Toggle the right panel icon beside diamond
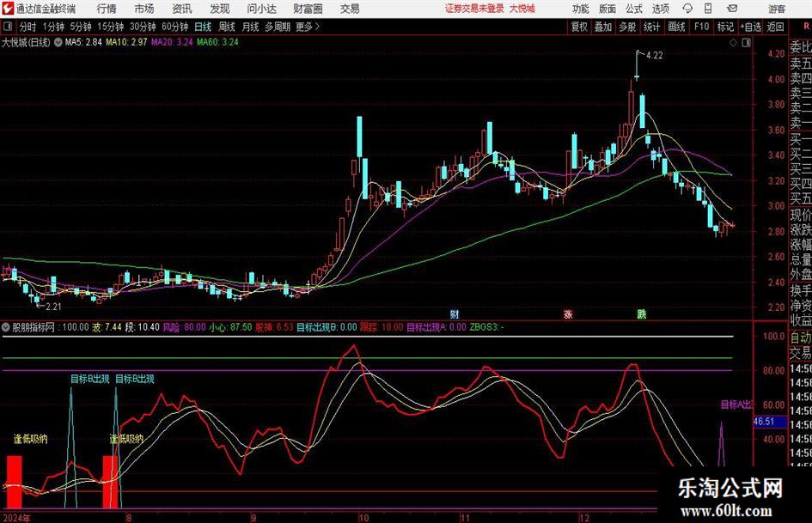The height and width of the screenshot is (523, 812). click(x=746, y=42)
